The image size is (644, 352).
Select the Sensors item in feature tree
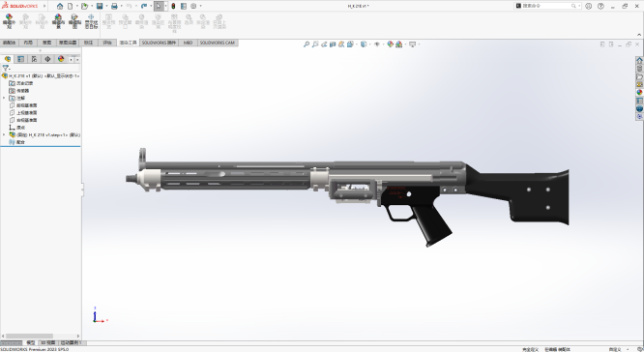pos(19,91)
